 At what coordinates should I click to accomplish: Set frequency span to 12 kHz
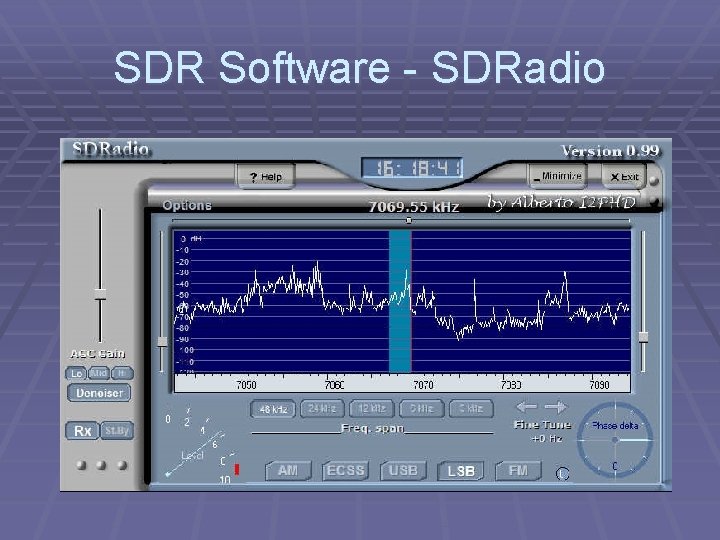point(372,408)
